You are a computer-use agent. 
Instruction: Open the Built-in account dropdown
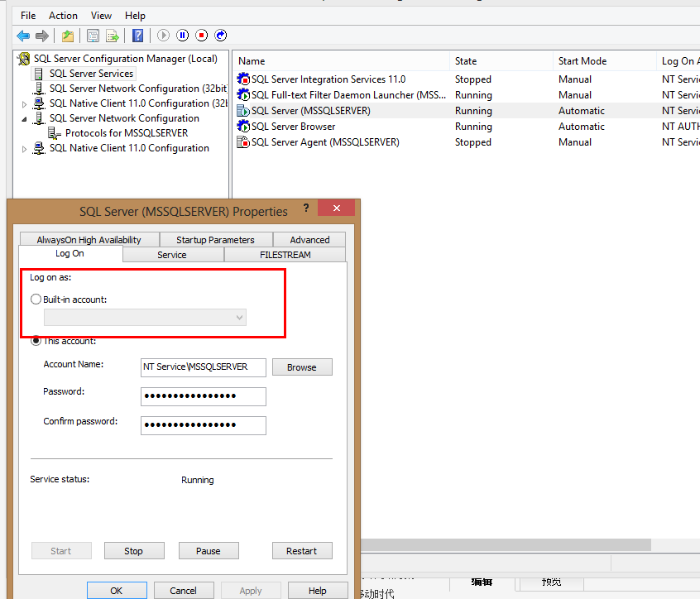pos(145,318)
